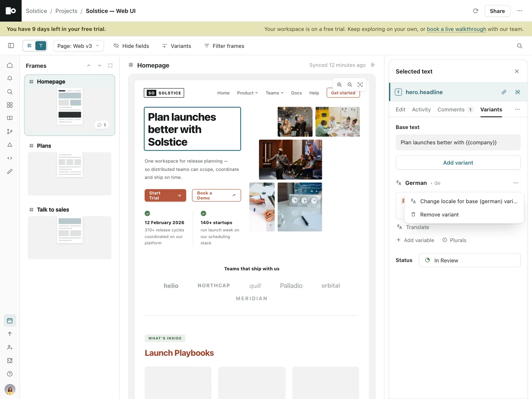This screenshot has height=399, width=532.
Task: Open the Teams dropdown in preview nav
Action: point(275,93)
